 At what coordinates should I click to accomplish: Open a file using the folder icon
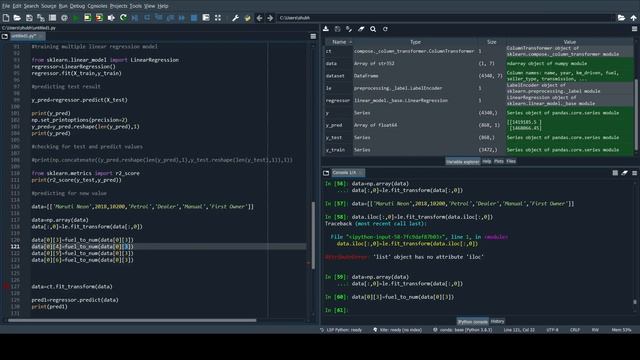pos(17,18)
